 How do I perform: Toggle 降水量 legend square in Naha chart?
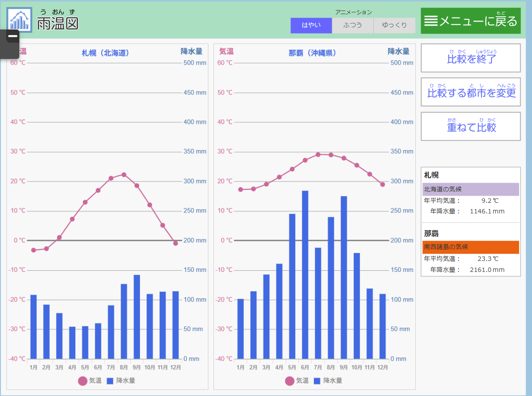coord(317,381)
